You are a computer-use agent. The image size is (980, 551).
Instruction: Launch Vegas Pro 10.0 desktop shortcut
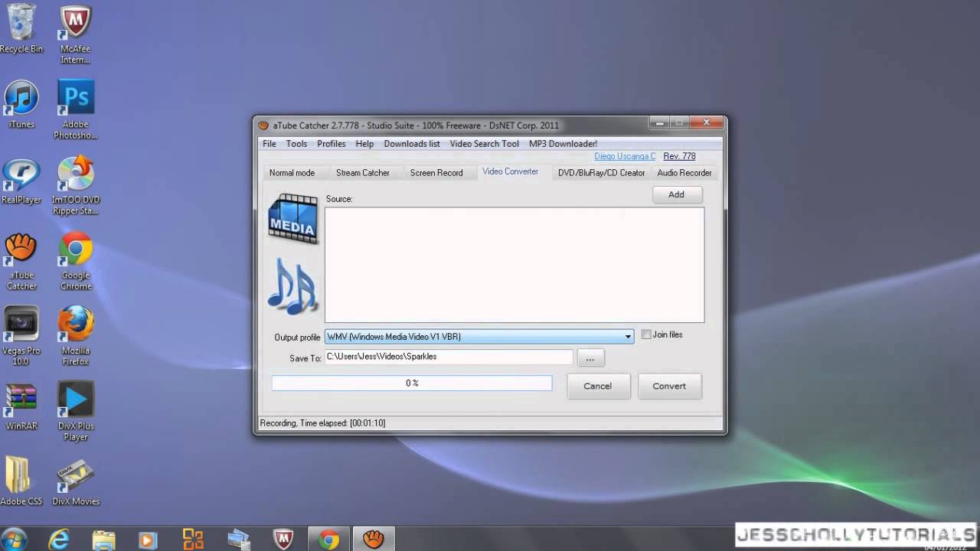[x=21, y=336]
